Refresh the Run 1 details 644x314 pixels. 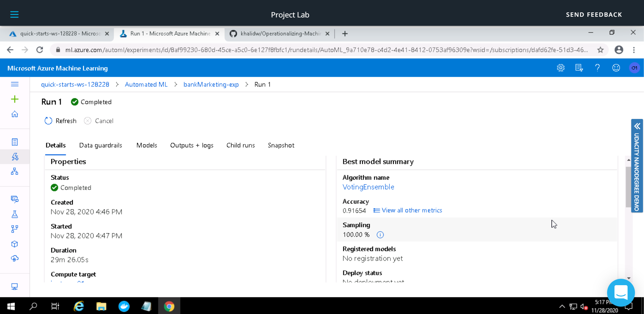click(x=61, y=121)
